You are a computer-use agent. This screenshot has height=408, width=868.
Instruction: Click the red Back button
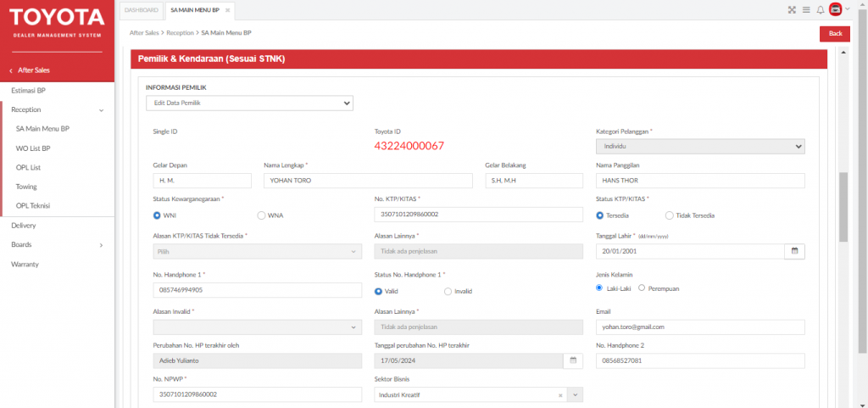point(835,34)
